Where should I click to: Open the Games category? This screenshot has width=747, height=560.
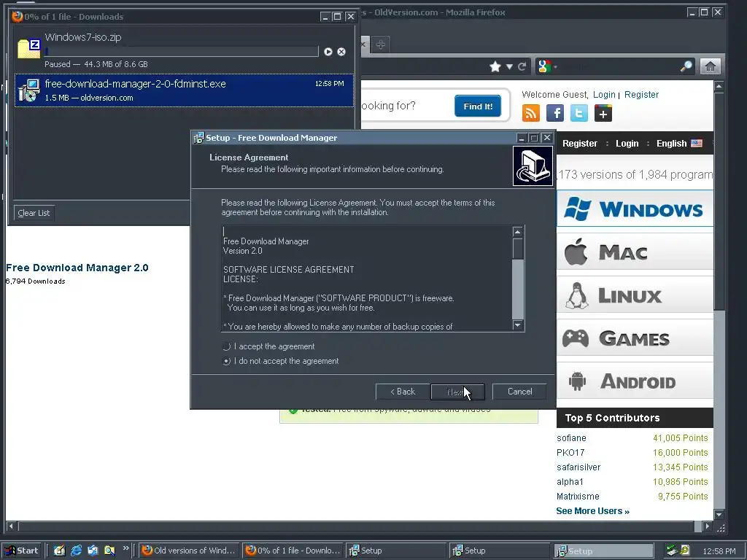pyautogui.click(x=635, y=338)
